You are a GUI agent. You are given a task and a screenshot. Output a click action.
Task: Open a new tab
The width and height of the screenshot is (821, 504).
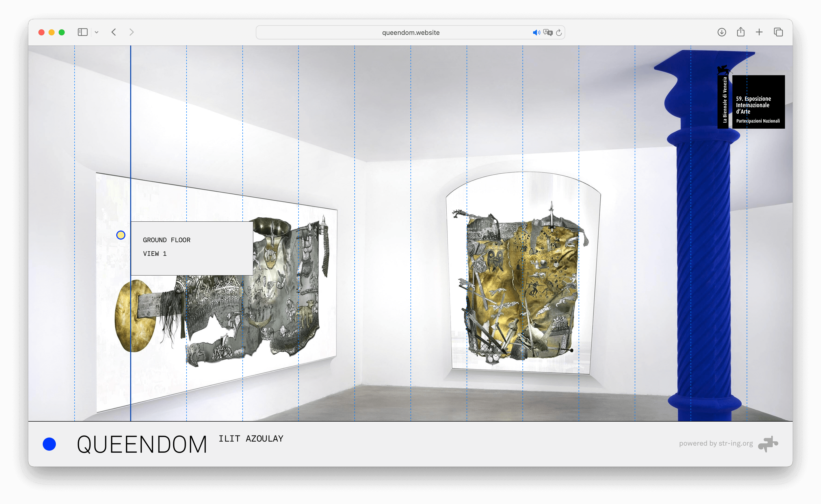pos(759,32)
